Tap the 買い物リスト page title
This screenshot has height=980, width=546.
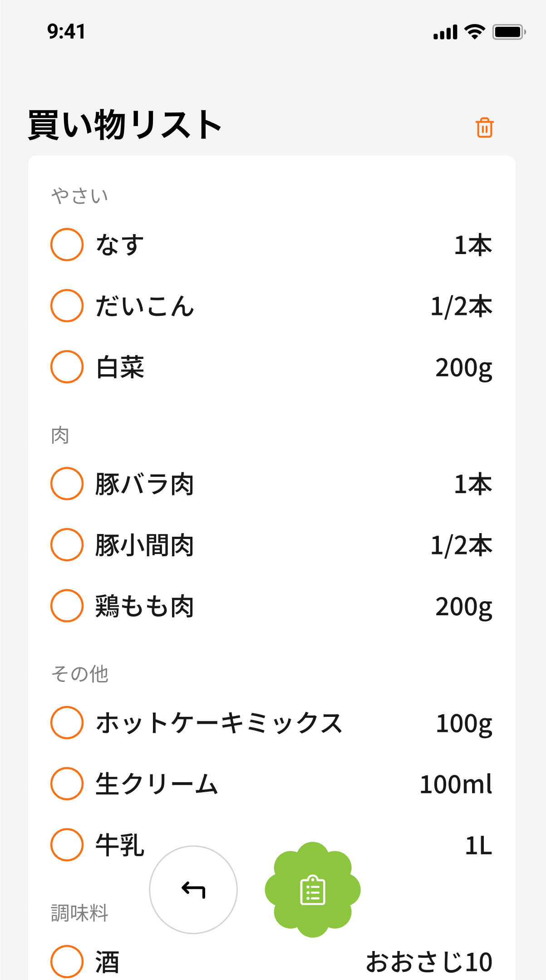(125, 125)
